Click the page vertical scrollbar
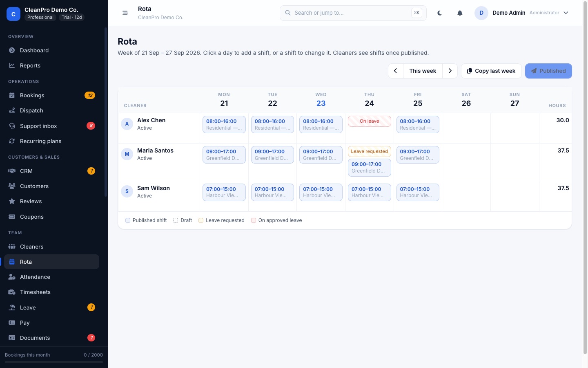The width and height of the screenshot is (588, 368). coord(585,178)
